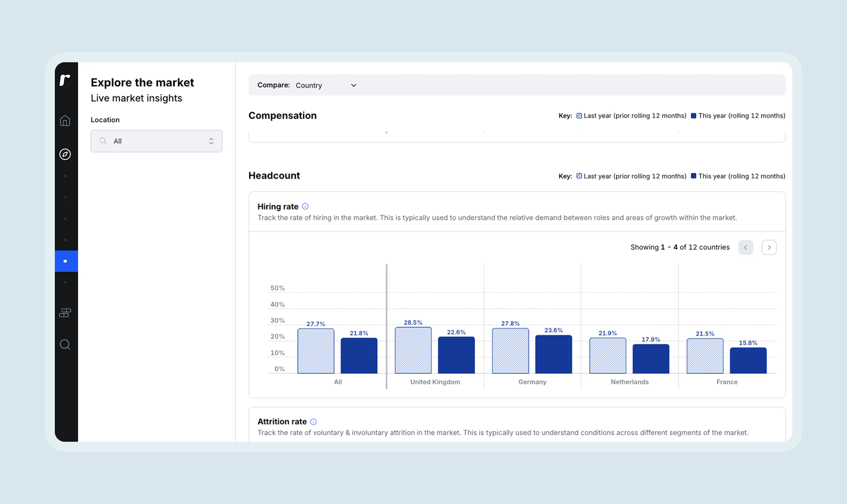Click the Headcount key's This year swatch
The width and height of the screenshot is (847, 504).
coord(694,176)
